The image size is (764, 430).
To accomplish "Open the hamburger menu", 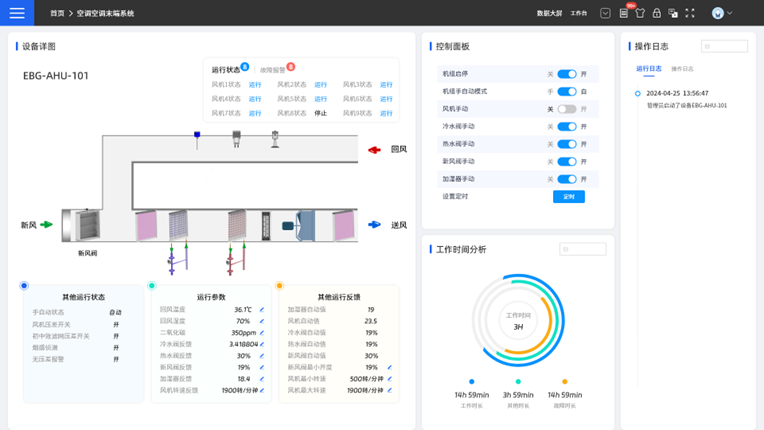I will [x=17, y=13].
